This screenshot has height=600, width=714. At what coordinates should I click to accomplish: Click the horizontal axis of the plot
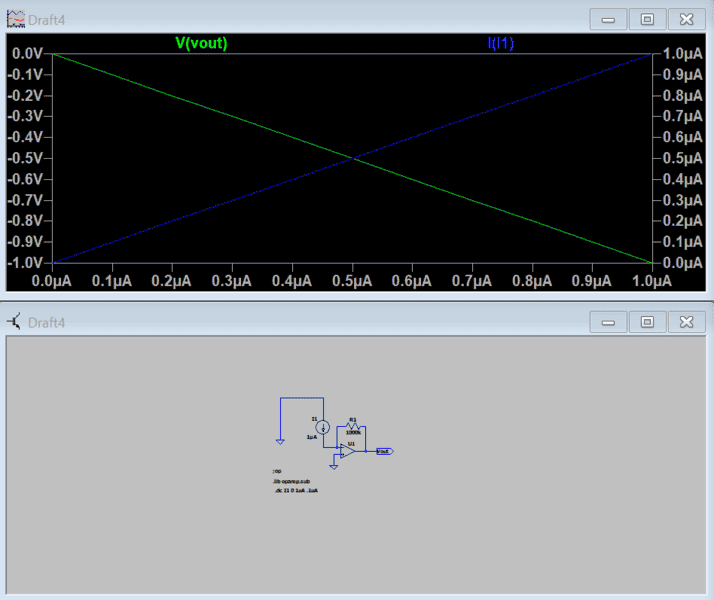pyautogui.click(x=351, y=282)
